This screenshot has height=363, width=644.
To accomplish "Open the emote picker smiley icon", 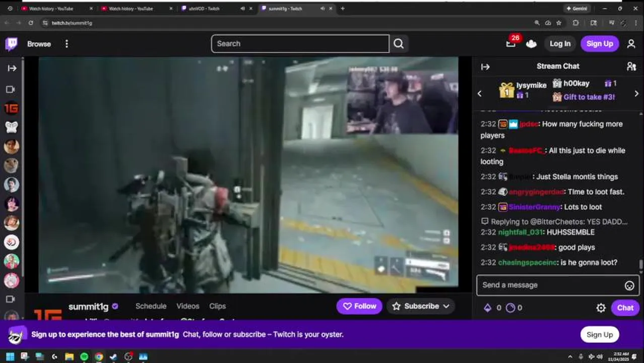I will click(629, 285).
